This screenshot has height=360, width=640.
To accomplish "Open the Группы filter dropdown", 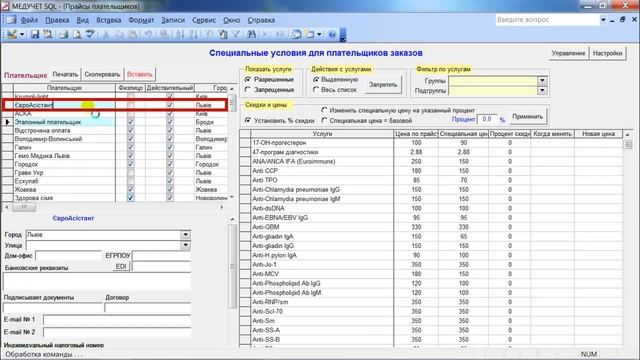I will coord(542,80).
